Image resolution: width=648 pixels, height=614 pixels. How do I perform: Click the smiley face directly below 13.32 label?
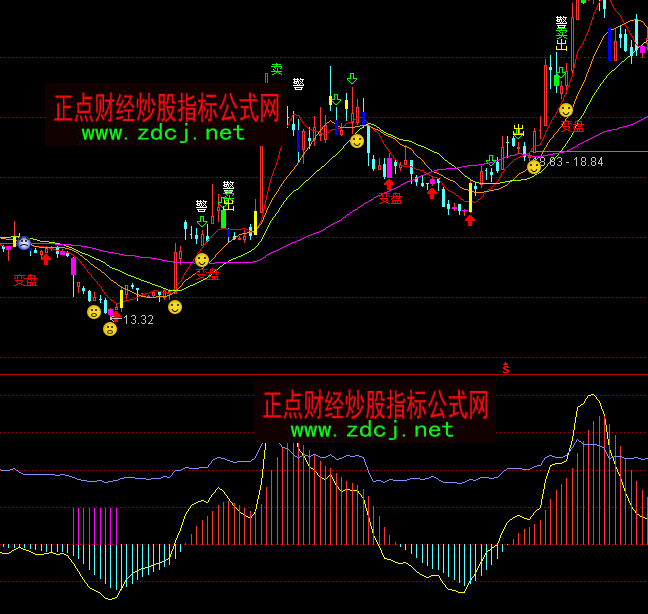click(x=110, y=329)
